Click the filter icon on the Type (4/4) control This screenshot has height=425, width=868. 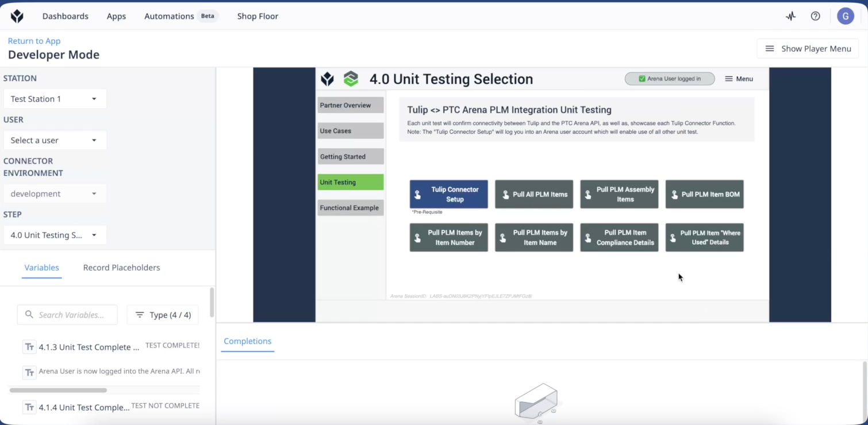point(140,315)
